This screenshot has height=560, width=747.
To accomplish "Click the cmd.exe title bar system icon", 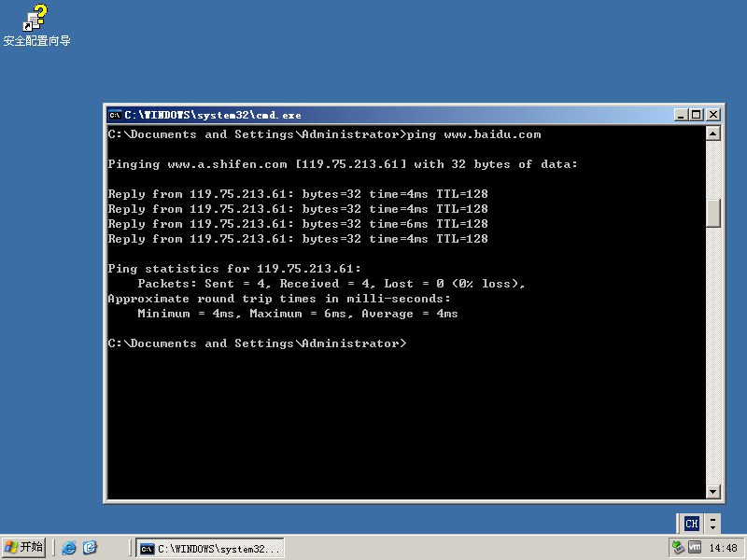I will coord(115,115).
